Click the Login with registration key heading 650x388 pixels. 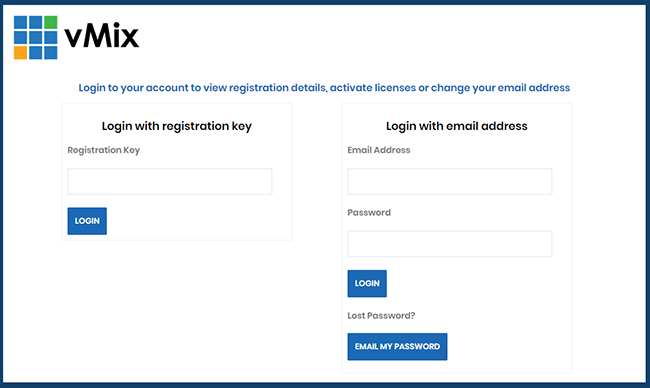177,126
